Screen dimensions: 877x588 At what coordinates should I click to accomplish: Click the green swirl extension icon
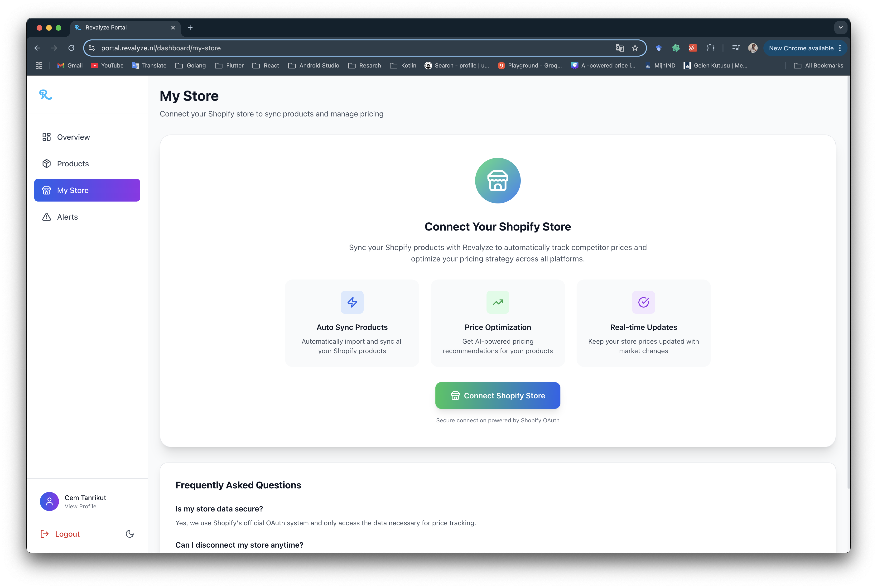676,48
